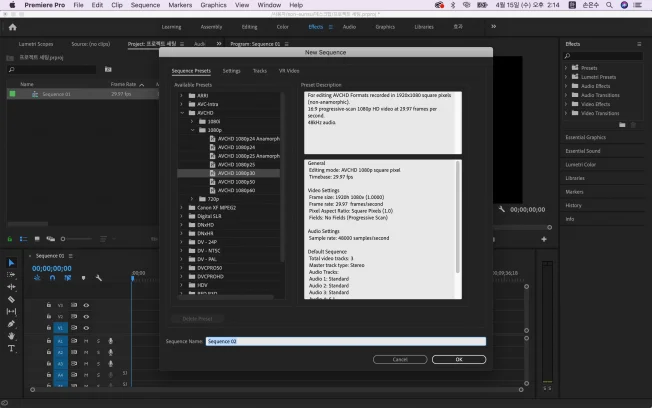Viewport: 652px width, 408px height.
Task: Select the Pen tool
Action: click(x=11, y=324)
